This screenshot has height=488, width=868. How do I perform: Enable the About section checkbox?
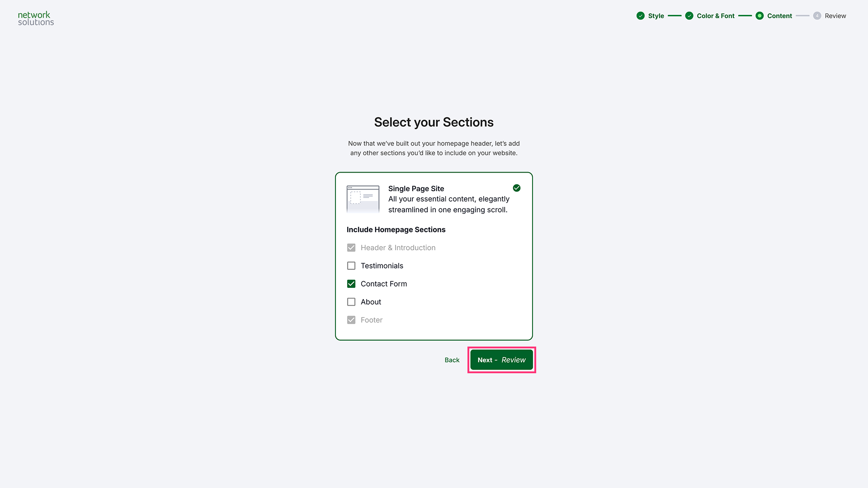(x=351, y=302)
